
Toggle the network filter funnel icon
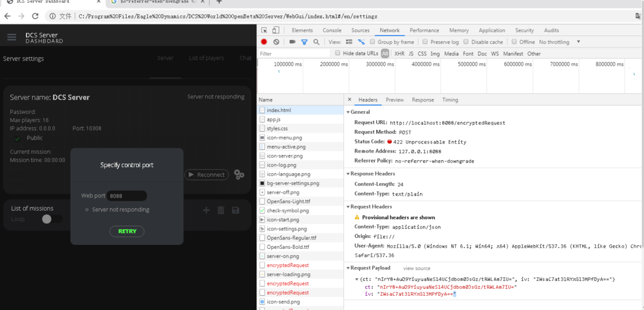[304, 42]
